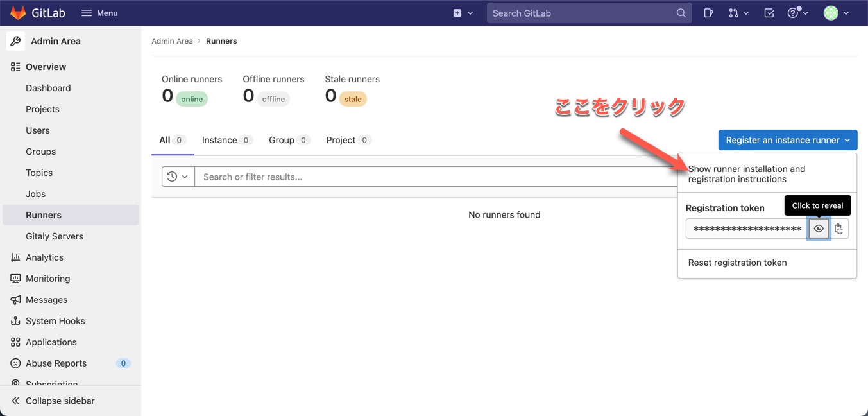The image size is (868, 416).
Task: Click the Online runners heading
Action: [192, 79]
